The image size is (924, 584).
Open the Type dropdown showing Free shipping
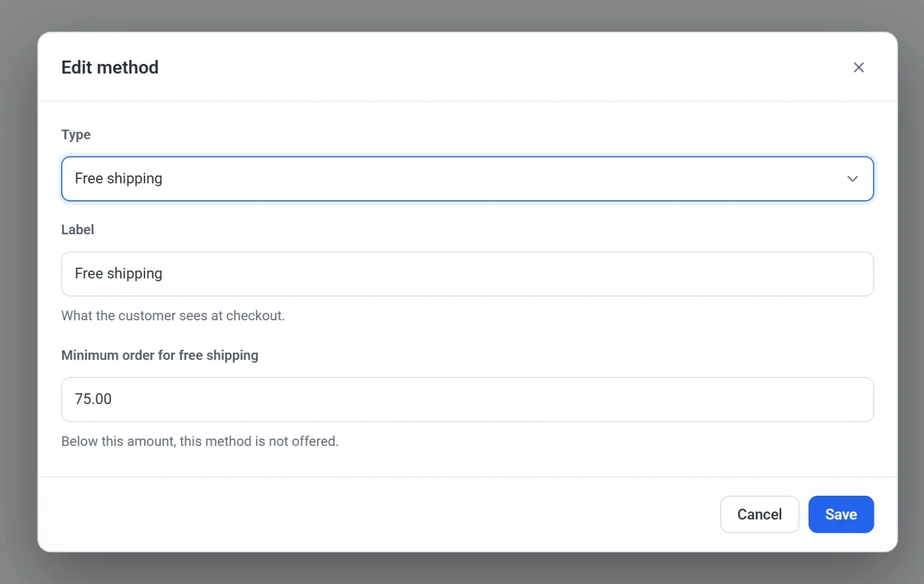[467, 179]
